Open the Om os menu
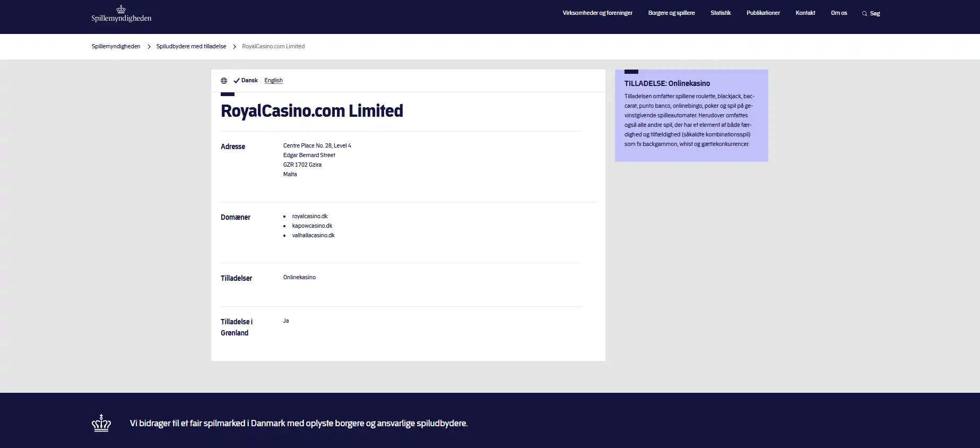The width and height of the screenshot is (980, 448). coord(839,13)
